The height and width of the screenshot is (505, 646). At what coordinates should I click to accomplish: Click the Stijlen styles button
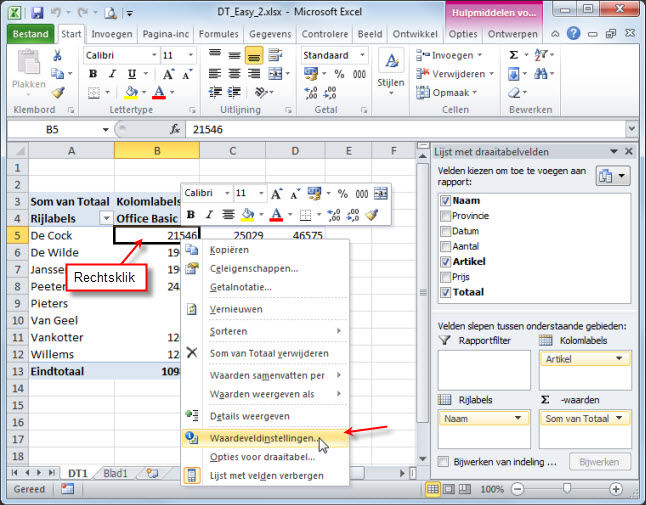[x=391, y=72]
